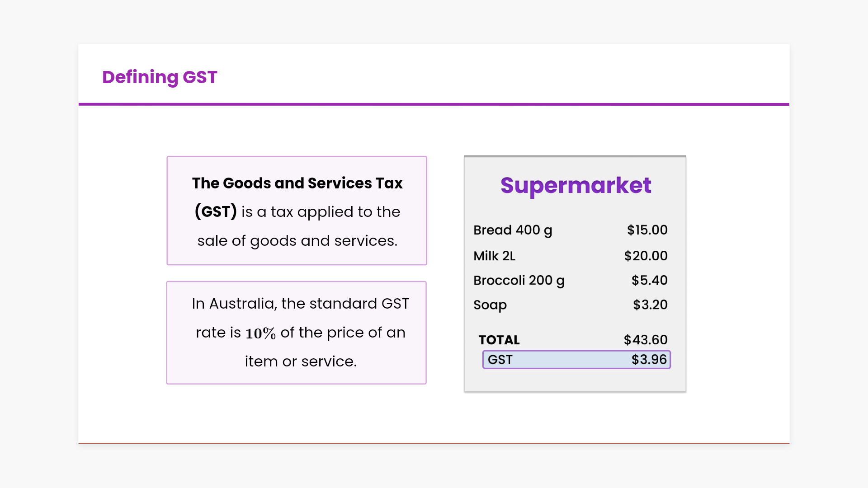This screenshot has width=868, height=488.
Task: Click the 'Supermarket' receipt heading
Action: (576, 186)
